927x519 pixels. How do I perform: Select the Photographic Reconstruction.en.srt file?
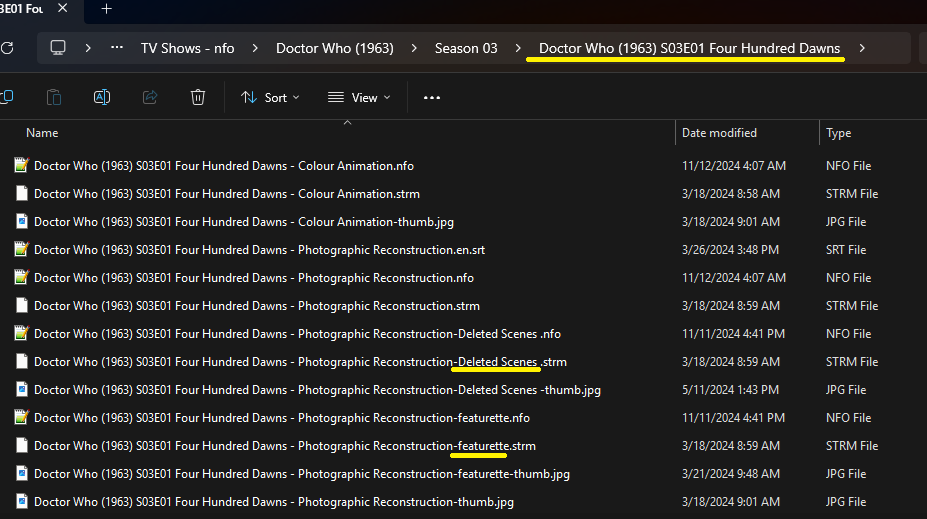pyautogui.click(x=259, y=250)
